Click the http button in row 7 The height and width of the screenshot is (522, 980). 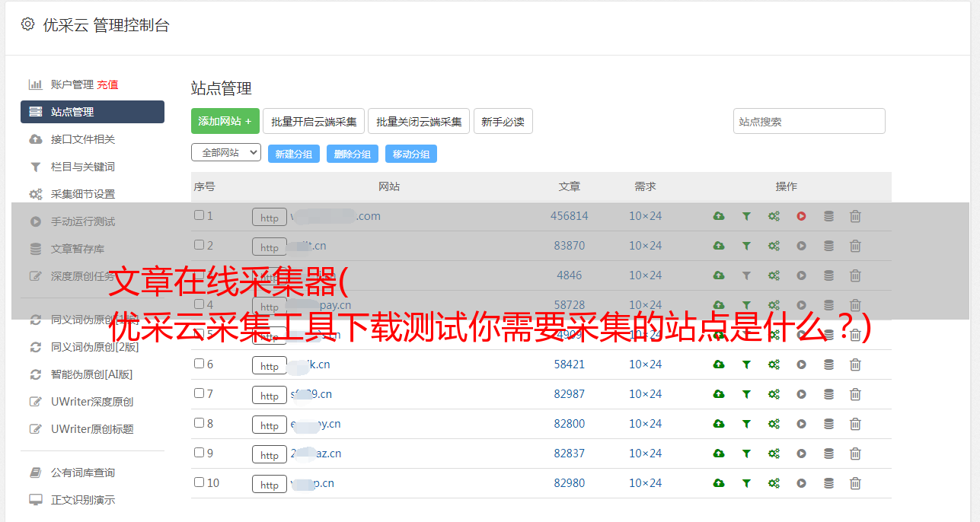pyautogui.click(x=270, y=395)
